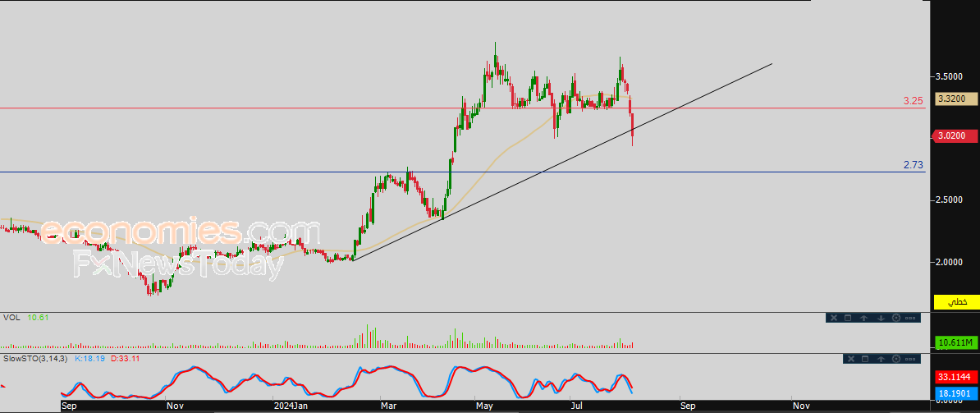
Task: Click the blue 18.1901 stochastic value tag
Action: [x=955, y=393]
